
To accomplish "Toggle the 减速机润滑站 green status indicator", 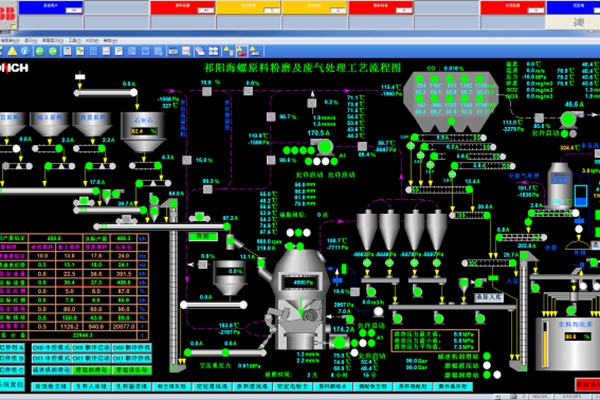I will tap(487, 356).
